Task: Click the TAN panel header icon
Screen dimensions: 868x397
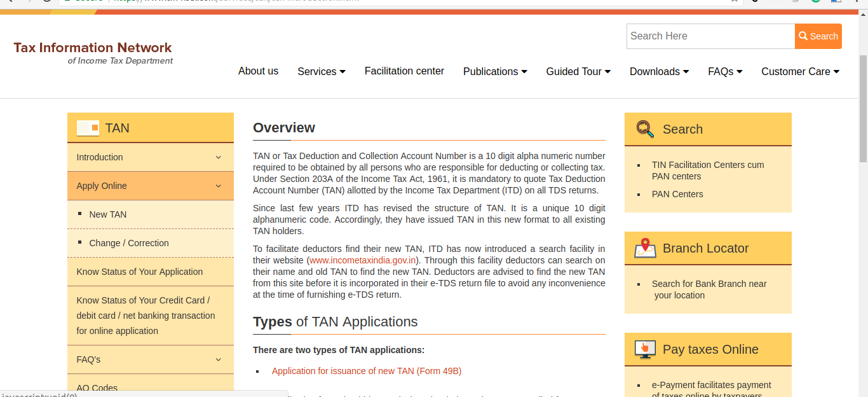Action: click(x=88, y=128)
